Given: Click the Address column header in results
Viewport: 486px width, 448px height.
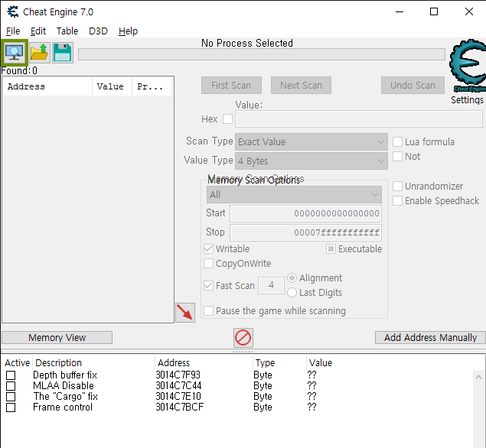Looking at the screenshot, I should pos(47,86).
